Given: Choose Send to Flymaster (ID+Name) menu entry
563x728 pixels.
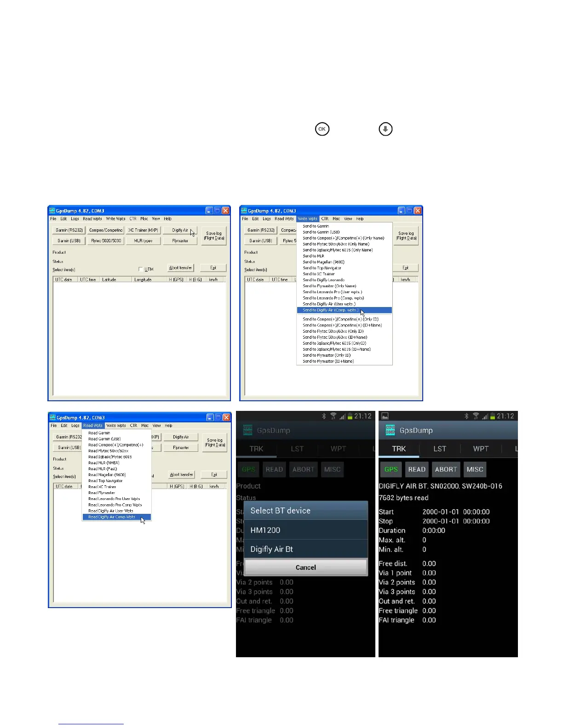Looking at the screenshot, I should click(345, 361).
